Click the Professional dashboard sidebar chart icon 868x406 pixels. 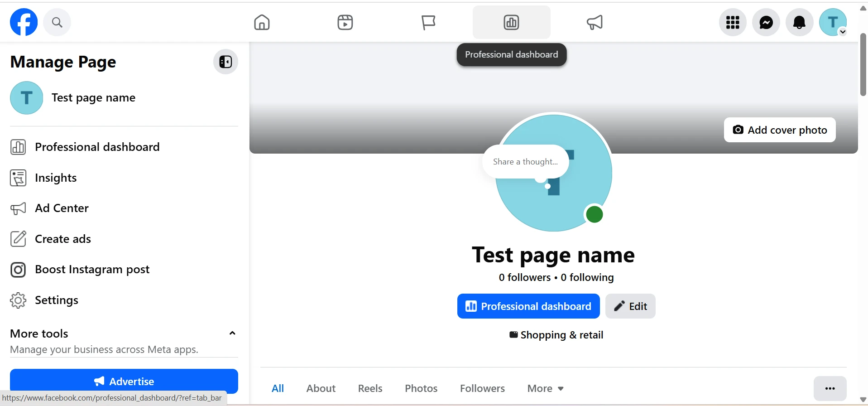click(x=18, y=147)
